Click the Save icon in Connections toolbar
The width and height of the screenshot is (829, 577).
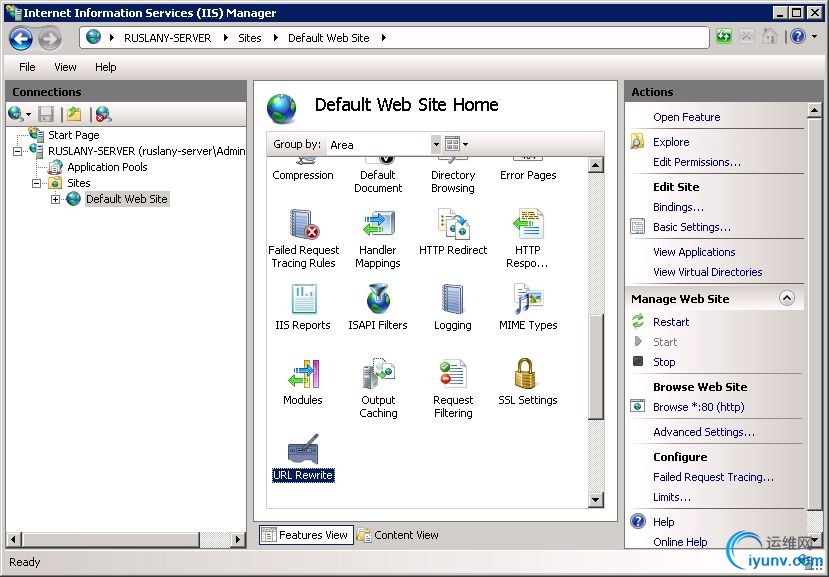pos(46,114)
